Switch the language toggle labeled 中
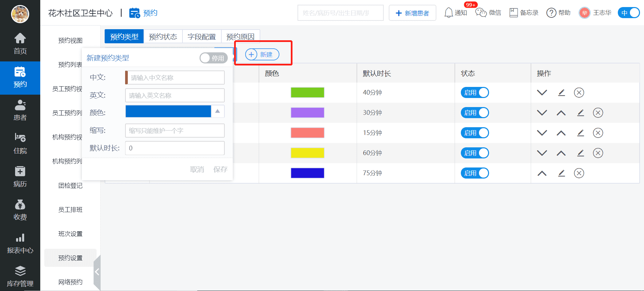This screenshot has width=644, height=291. [x=629, y=13]
